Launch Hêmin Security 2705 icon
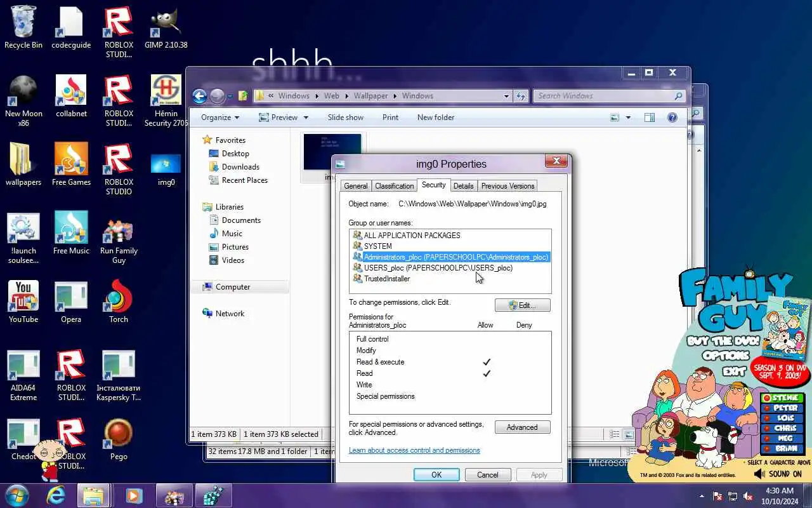 click(x=166, y=100)
